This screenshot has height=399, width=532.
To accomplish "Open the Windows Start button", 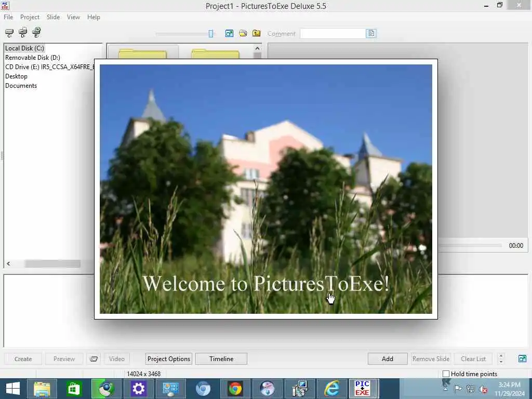I will click(x=13, y=389).
